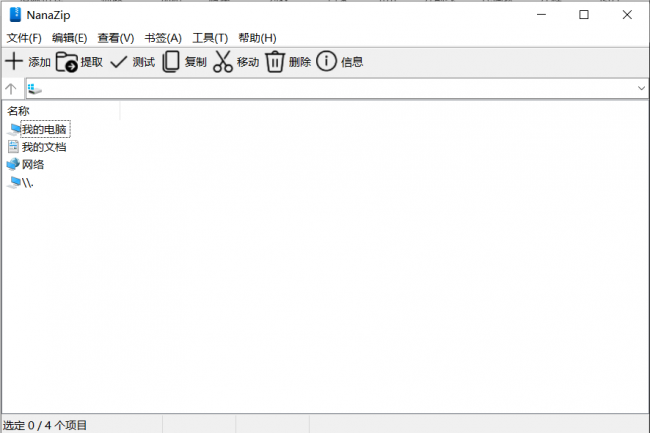Image resolution: width=650 pixels, height=433 pixels.
Task: Open the 查看(V) menu
Action: (x=116, y=38)
